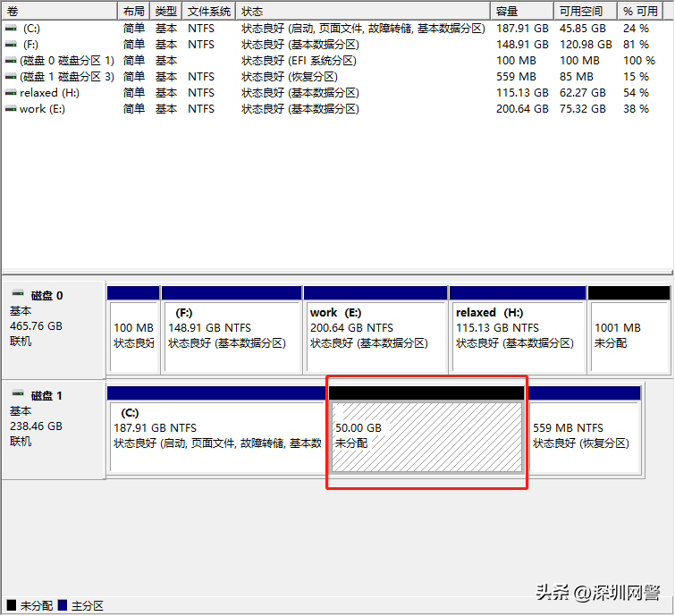
Task: Click drive icon beside relaxed (H:) row
Action: pos(11,93)
